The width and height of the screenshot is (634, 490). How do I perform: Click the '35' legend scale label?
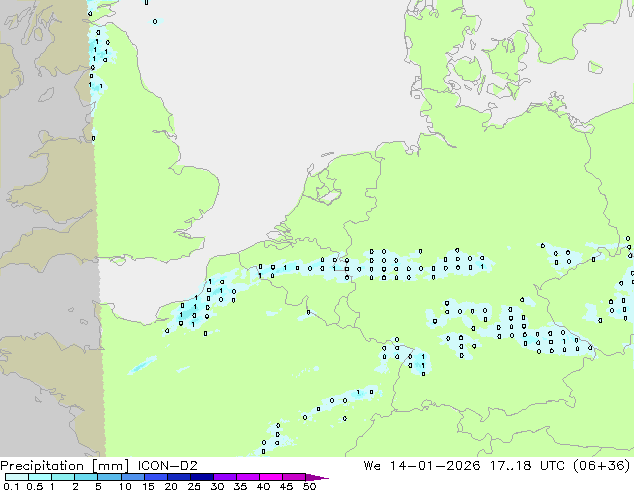(x=240, y=486)
